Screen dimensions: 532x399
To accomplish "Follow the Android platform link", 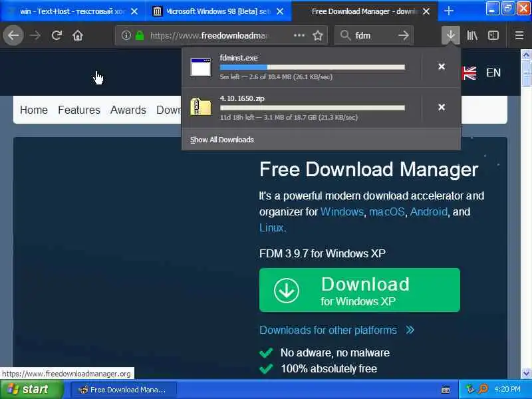I will click(429, 211).
